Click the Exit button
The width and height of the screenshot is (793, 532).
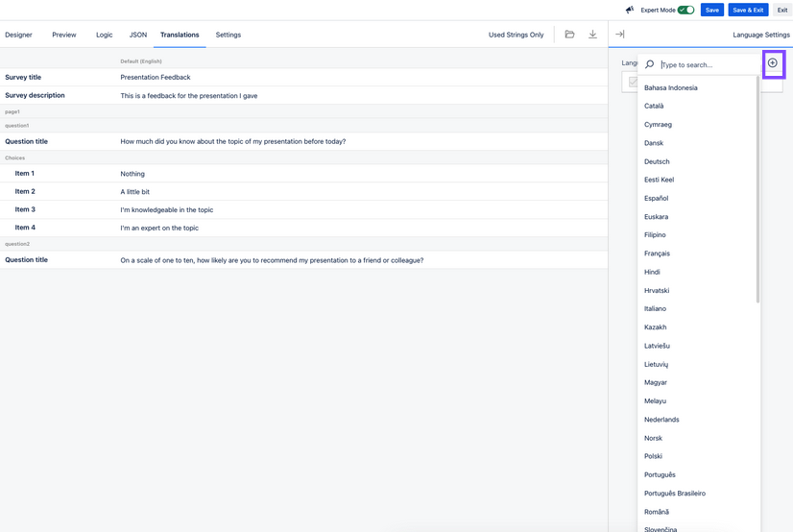tap(782, 10)
